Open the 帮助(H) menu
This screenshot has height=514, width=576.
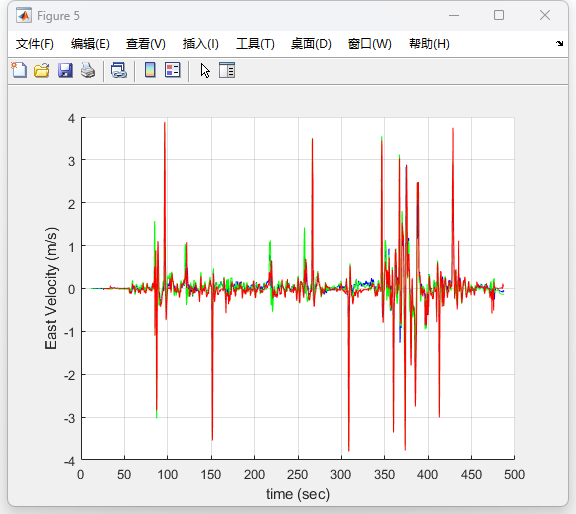pos(429,44)
